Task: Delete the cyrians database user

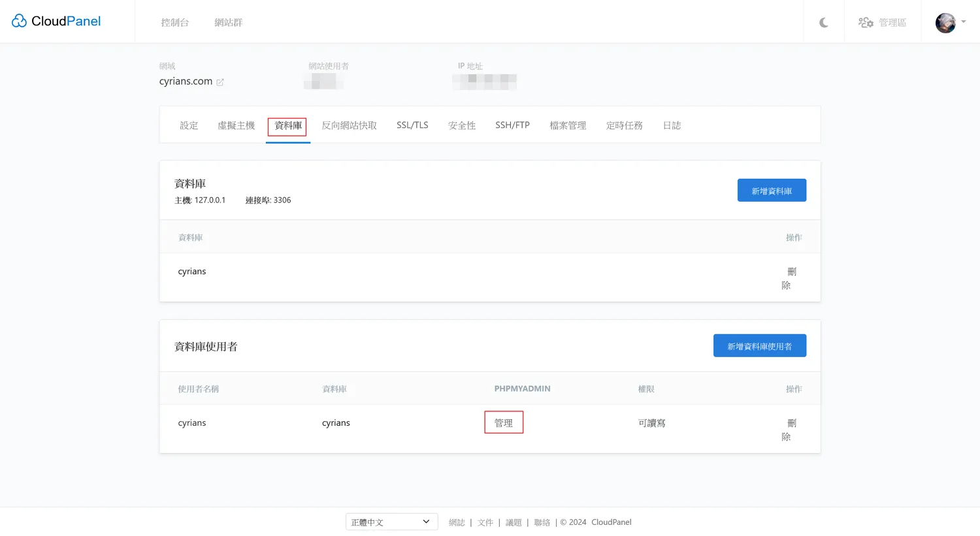Action: pyautogui.click(x=789, y=430)
